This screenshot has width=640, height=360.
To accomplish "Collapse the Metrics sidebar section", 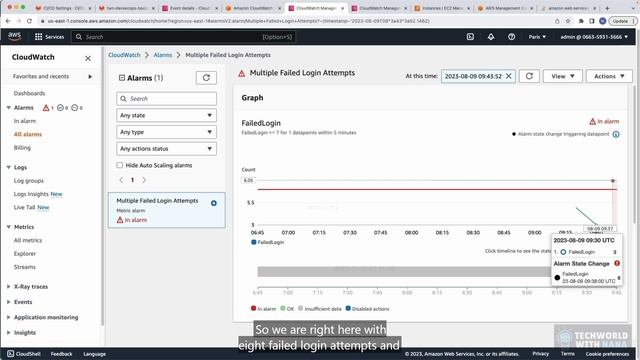I will tap(9, 227).
